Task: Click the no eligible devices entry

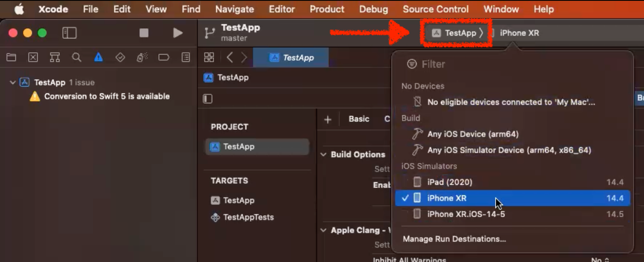Action: (x=513, y=102)
